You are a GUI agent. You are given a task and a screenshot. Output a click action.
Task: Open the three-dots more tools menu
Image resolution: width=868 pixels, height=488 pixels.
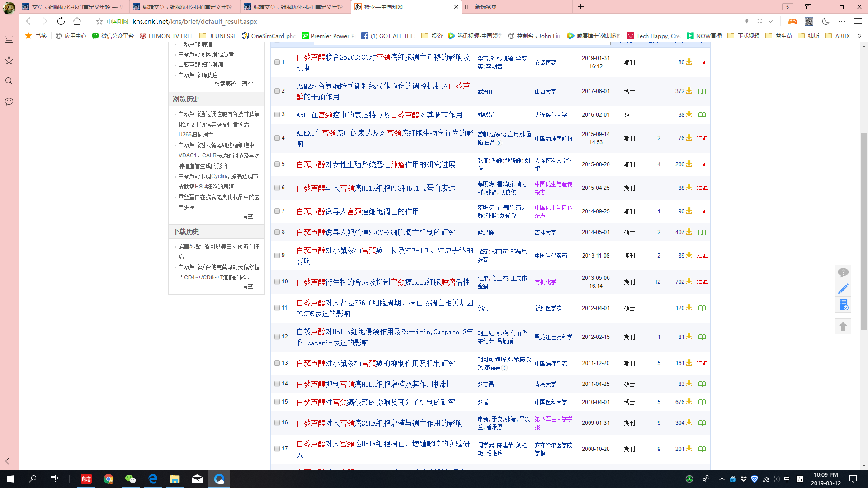click(841, 21)
